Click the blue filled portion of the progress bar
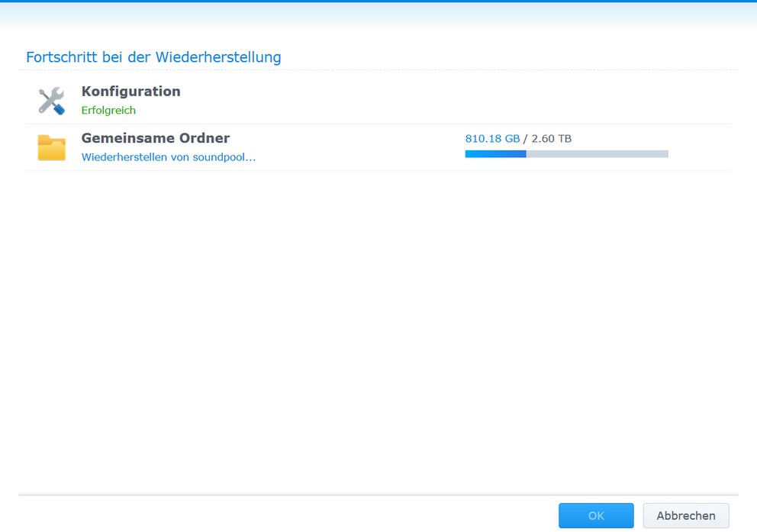The image size is (757, 532). coord(495,154)
